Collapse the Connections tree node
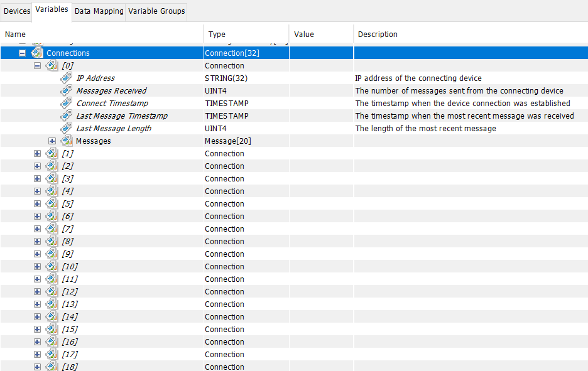Image resolution: width=588 pixels, height=371 pixels. (x=22, y=53)
